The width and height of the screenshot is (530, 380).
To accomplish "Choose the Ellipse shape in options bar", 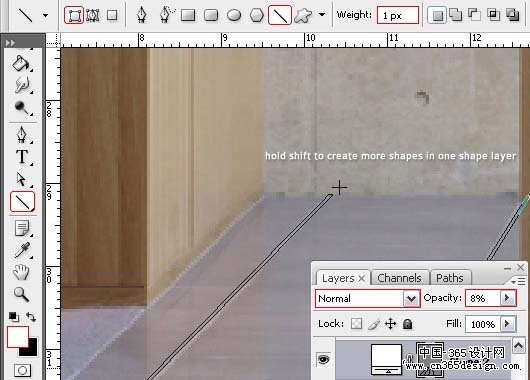I will 234,15.
